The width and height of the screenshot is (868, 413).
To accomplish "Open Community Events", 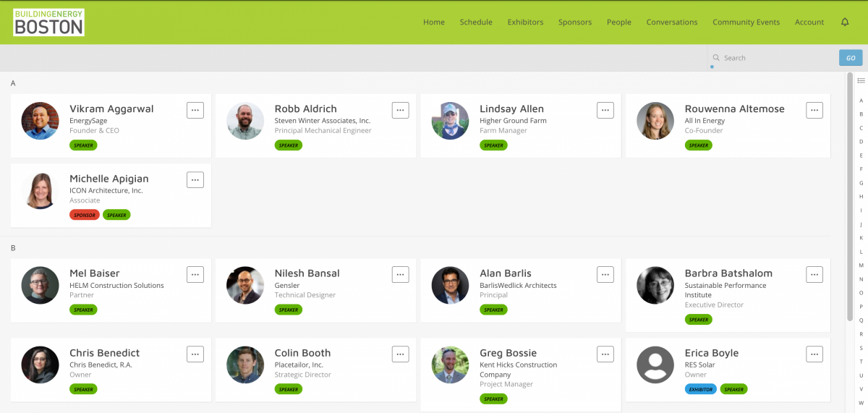I will pyautogui.click(x=746, y=22).
